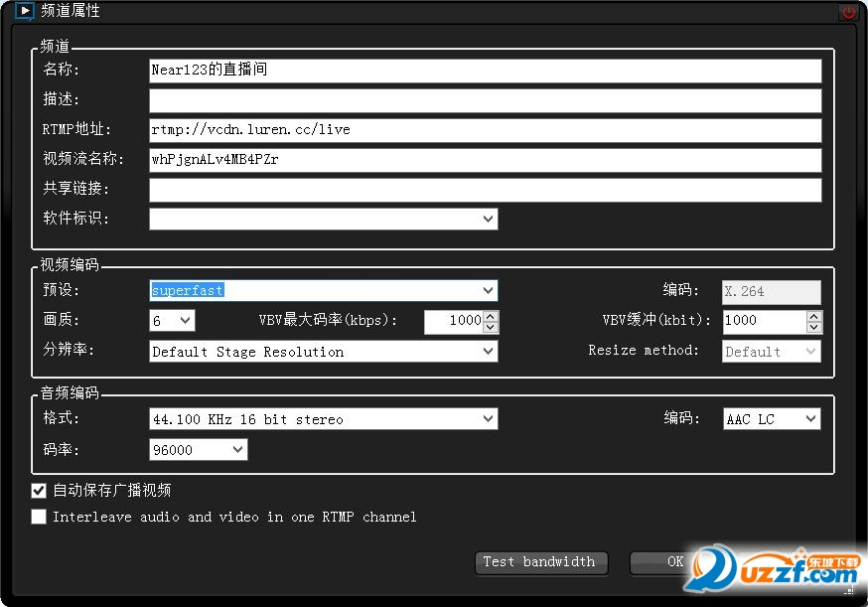Increase VBV最大码率 with the up arrow

tap(491, 316)
